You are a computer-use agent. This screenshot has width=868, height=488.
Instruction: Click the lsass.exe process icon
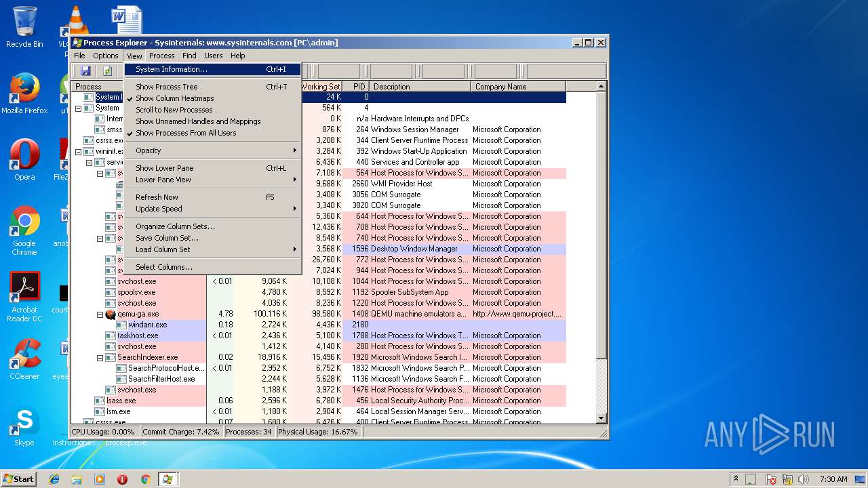[100, 401]
